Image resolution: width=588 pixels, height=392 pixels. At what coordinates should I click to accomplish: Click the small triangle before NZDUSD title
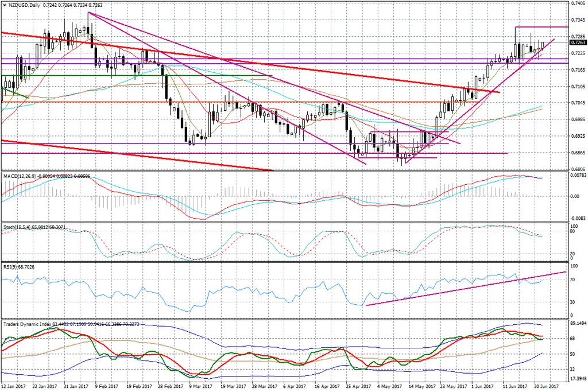4,5
